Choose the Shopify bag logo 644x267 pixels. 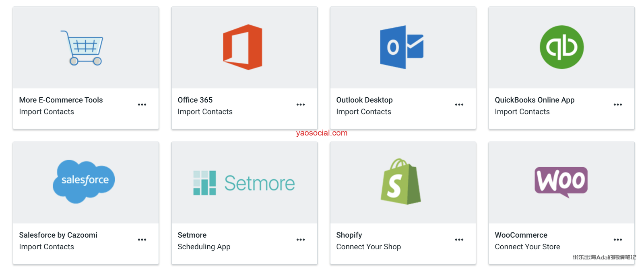click(x=401, y=182)
